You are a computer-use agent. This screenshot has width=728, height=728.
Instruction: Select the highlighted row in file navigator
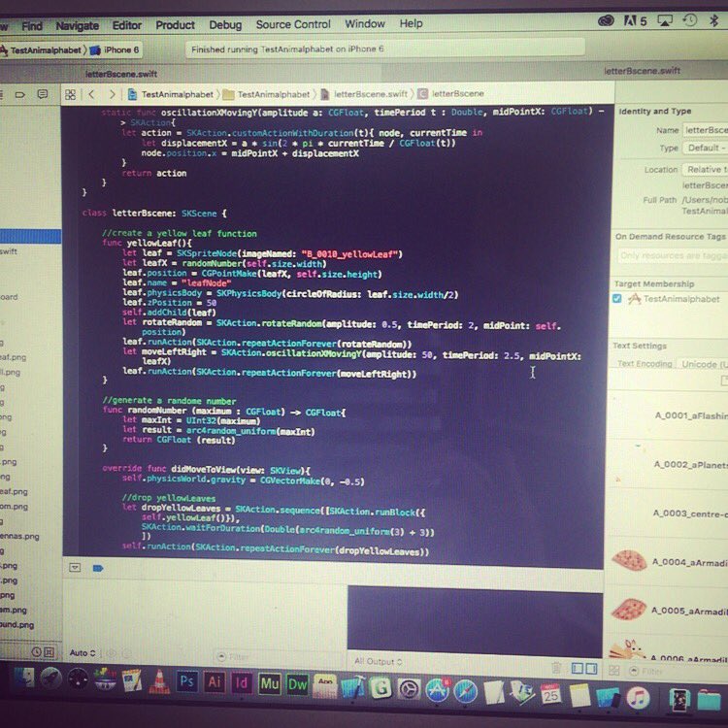coord(30,236)
